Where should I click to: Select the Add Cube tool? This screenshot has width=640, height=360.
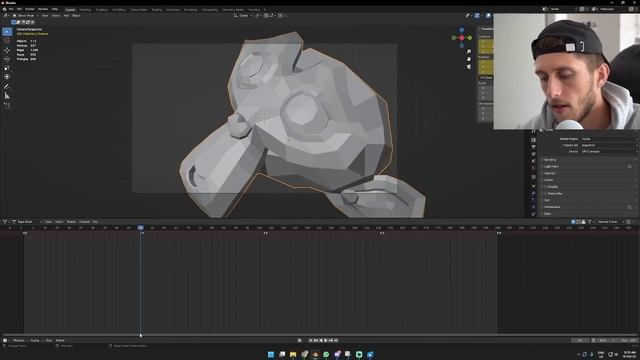[7, 105]
